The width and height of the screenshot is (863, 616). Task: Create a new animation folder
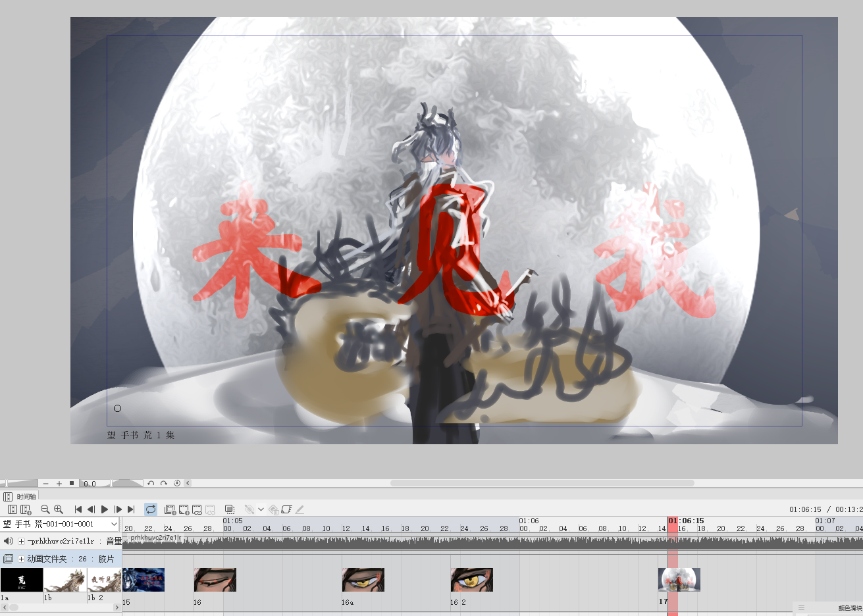[x=170, y=509]
